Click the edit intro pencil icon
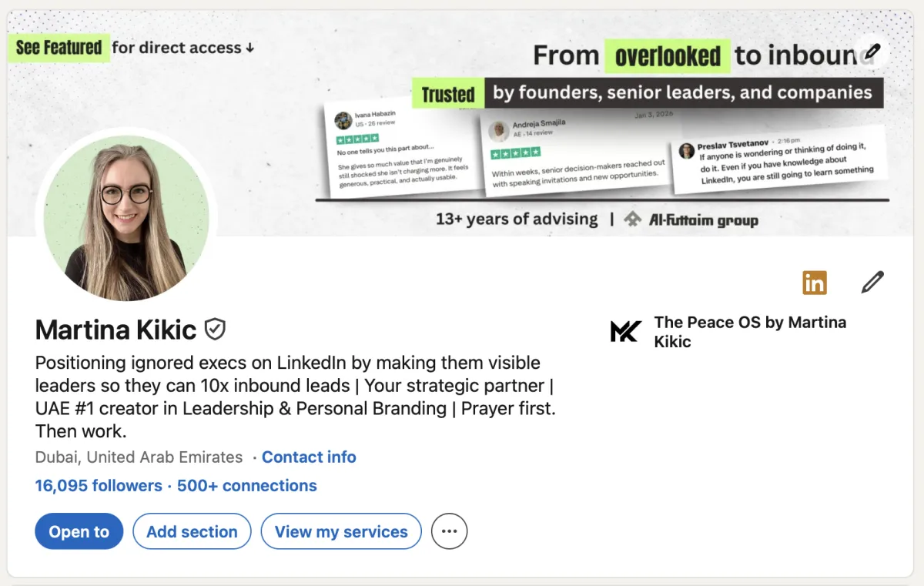This screenshot has height=586, width=924. (x=873, y=282)
